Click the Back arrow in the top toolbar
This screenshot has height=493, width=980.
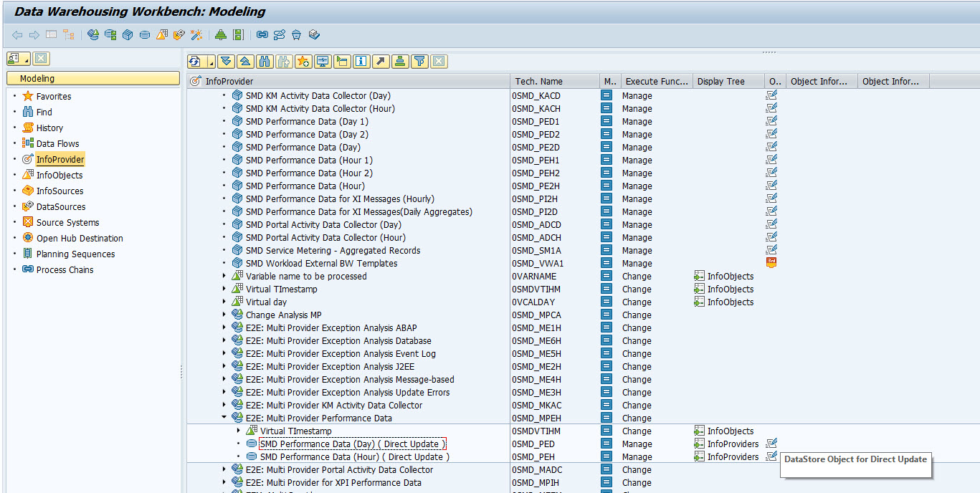coord(17,34)
